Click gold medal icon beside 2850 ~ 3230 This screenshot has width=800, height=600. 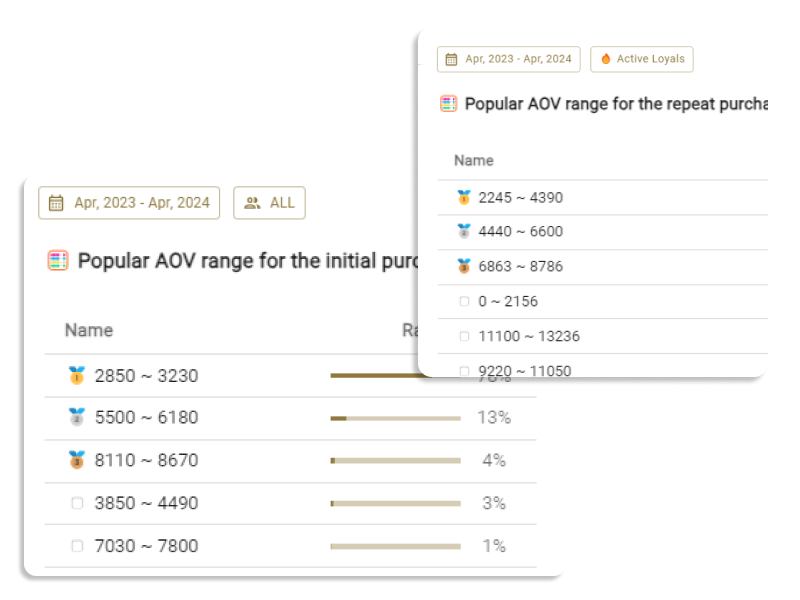[77, 376]
